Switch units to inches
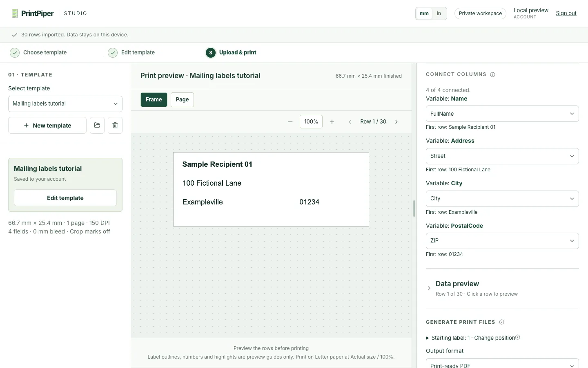The height and width of the screenshot is (368, 588). click(439, 13)
